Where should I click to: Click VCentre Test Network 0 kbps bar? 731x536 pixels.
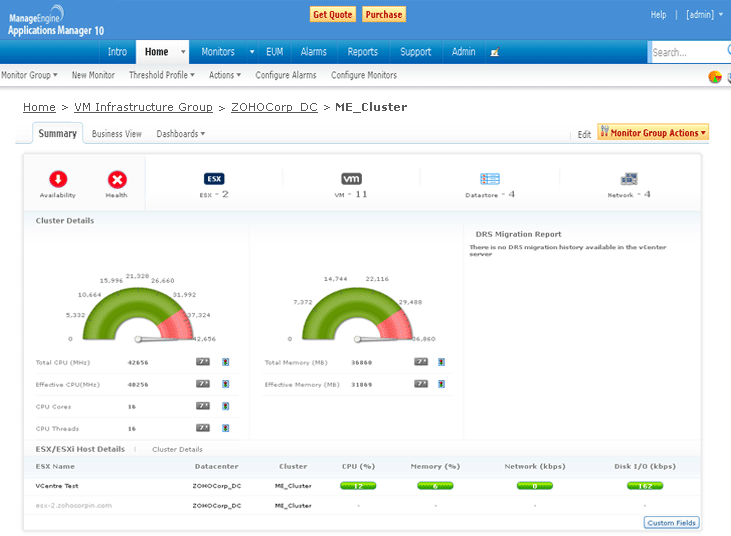535,486
